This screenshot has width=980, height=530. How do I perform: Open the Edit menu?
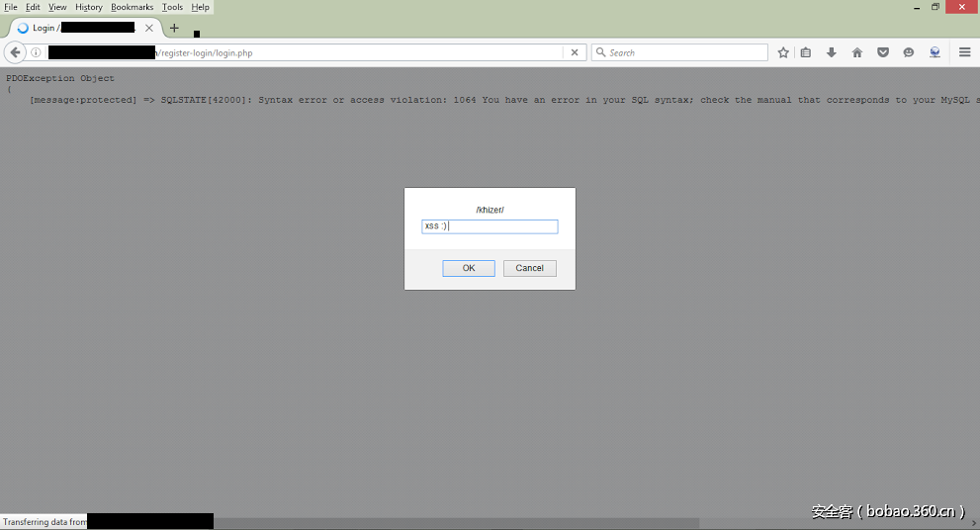(x=33, y=7)
